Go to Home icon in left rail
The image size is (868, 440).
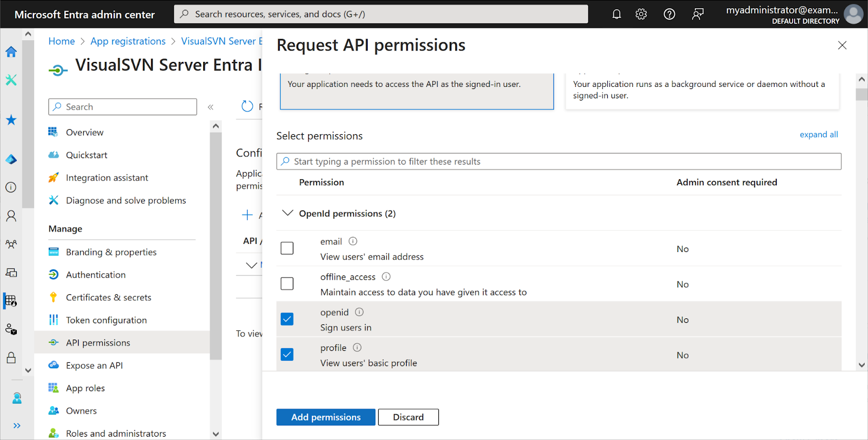(x=11, y=52)
